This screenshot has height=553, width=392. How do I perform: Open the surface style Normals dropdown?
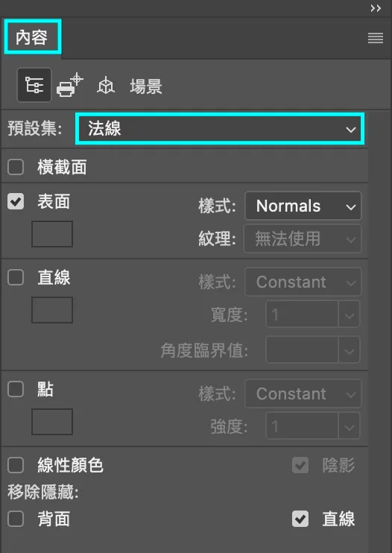coord(303,206)
